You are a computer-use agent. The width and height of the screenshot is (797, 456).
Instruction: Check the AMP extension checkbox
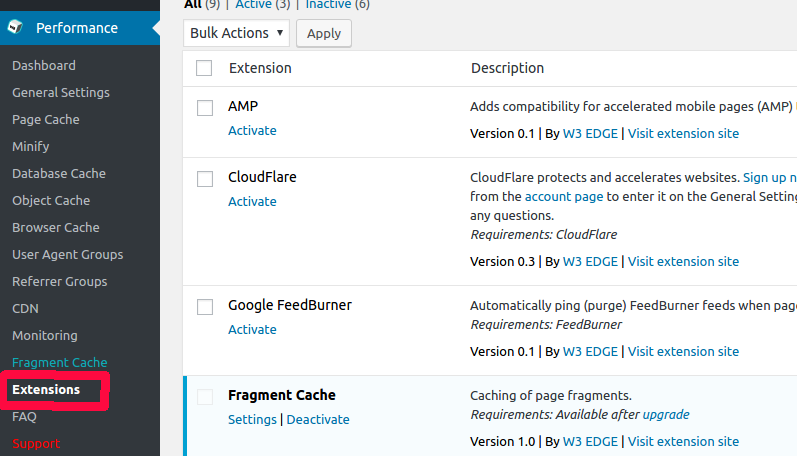pos(205,108)
